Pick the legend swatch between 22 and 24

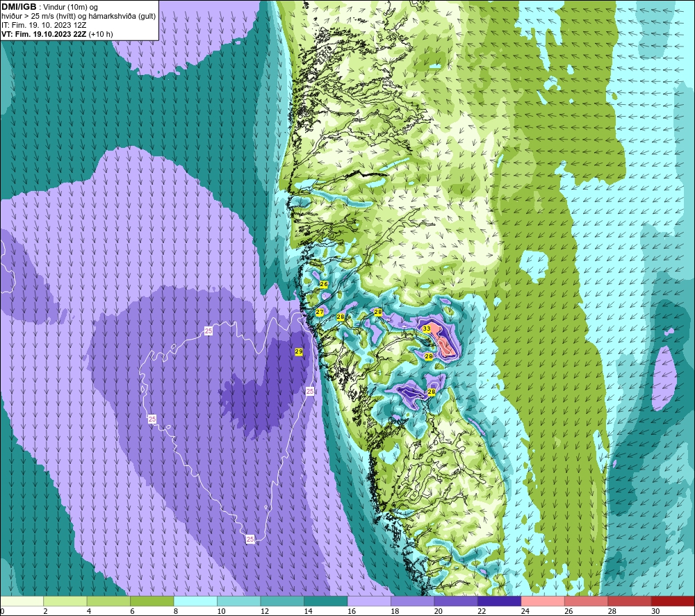pos(500,601)
